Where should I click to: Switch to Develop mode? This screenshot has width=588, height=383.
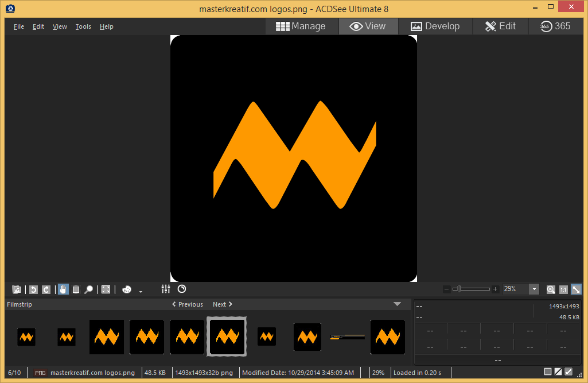(x=435, y=26)
